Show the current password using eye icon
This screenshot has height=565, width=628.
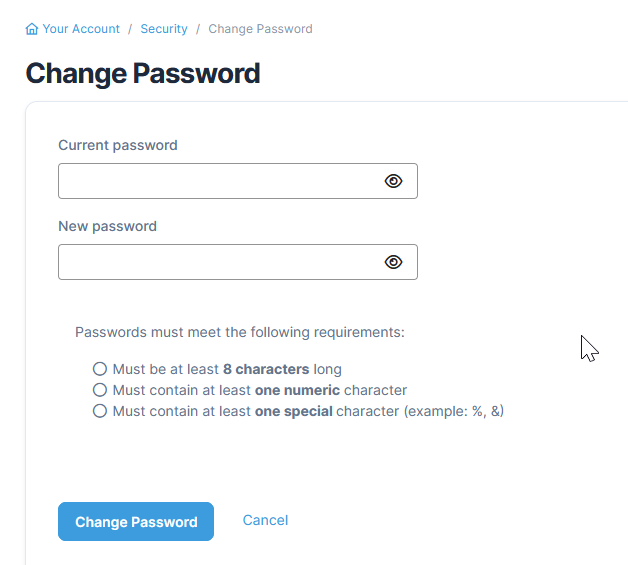click(x=394, y=181)
